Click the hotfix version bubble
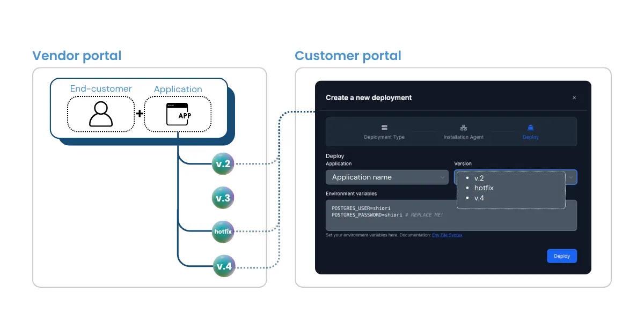Viewport: 644px width, 336px height. (223, 232)
